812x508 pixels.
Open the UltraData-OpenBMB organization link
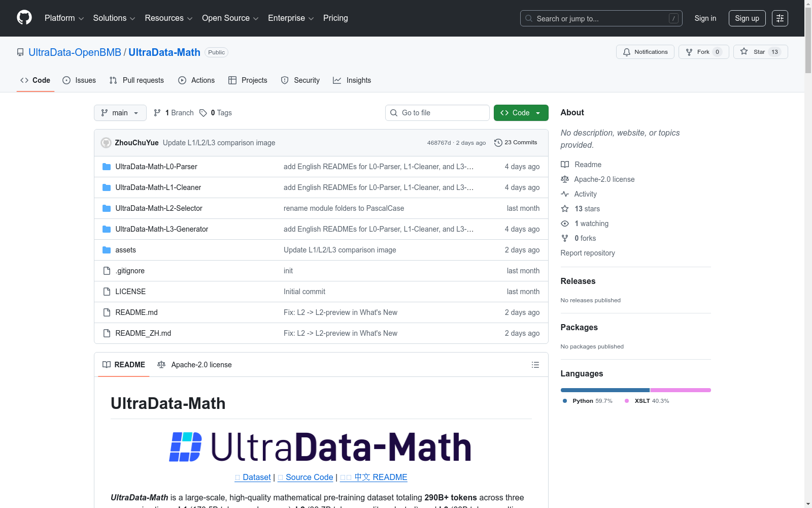(75, 52)
